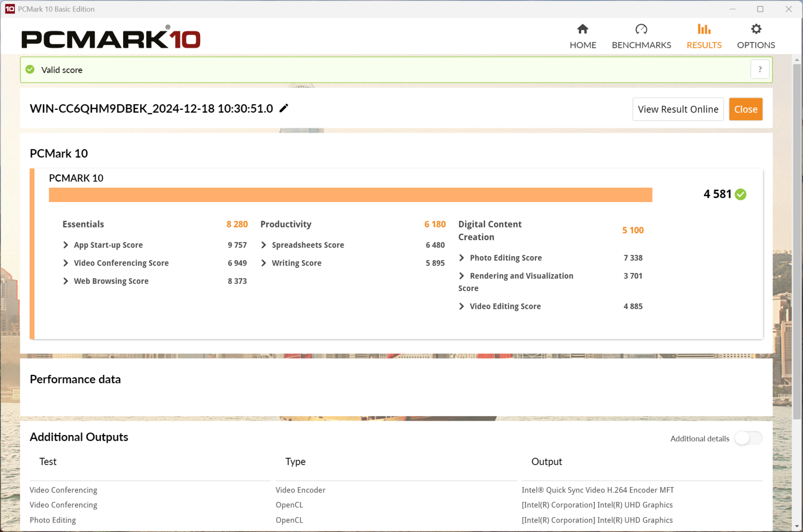This screenshot has width=803, height=532.
Task: Click the Photo Editing test row
Action: click(53, 520)
